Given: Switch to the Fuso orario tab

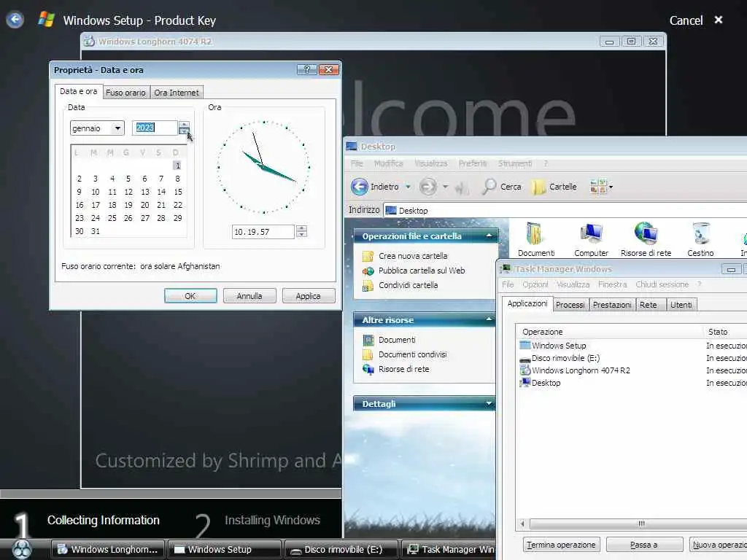Looking at the screenshot, I should point(125,93).
